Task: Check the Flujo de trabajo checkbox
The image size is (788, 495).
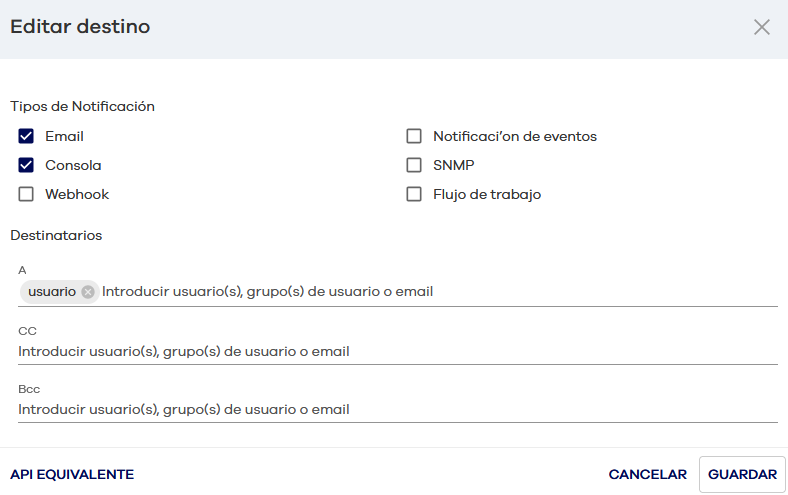Action: [414, 194]
